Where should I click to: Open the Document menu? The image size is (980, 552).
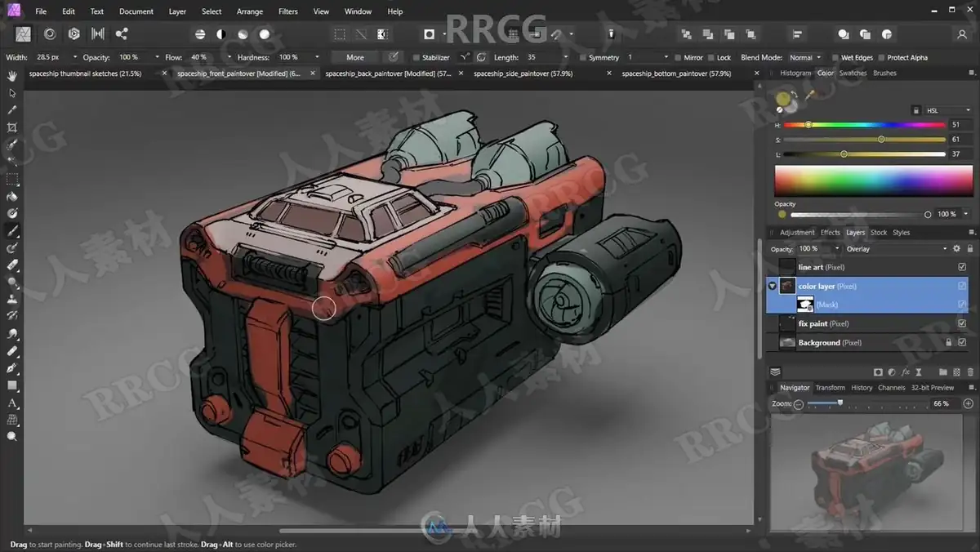click(136, 11)
